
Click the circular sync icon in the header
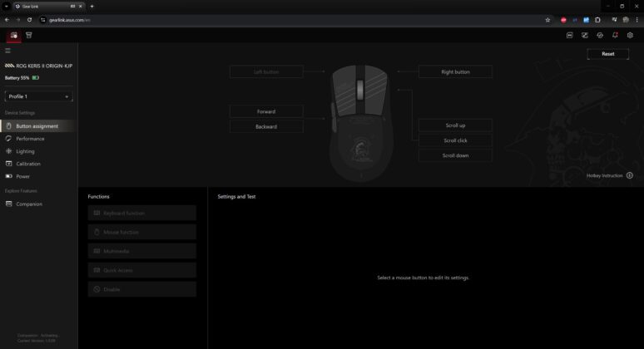(x=600, y=35)
